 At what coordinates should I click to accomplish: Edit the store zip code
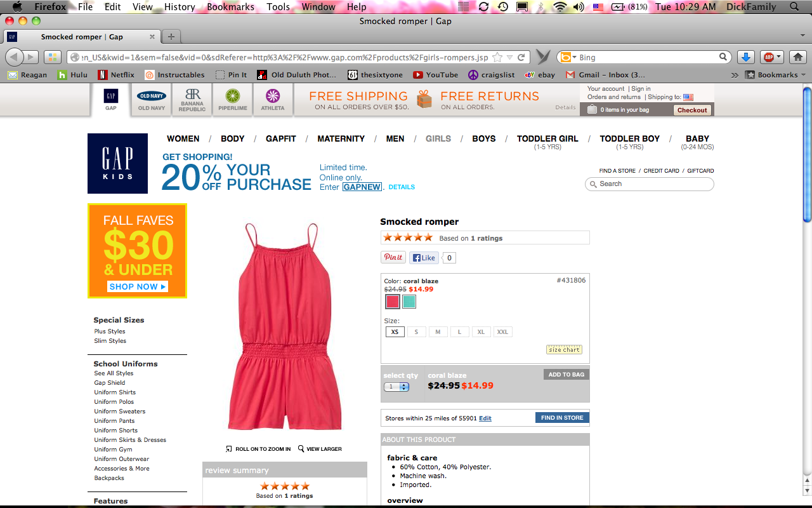click(x=485, y=418)
